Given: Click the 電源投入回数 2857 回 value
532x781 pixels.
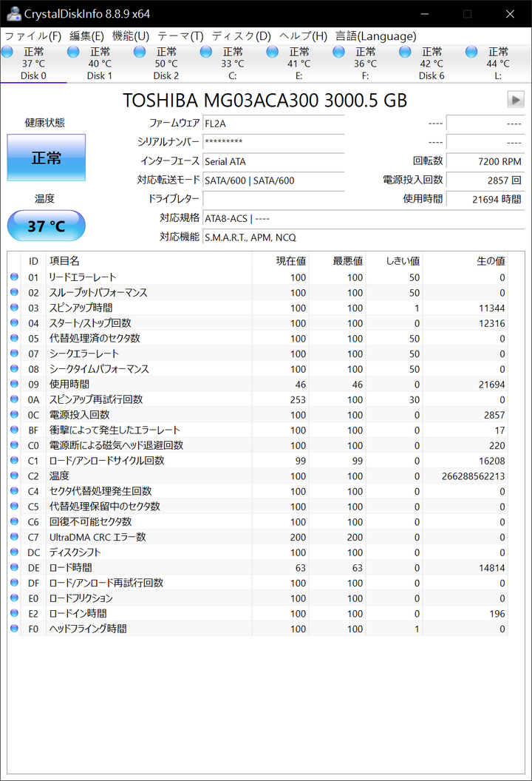Looking at the screenshot, I should pyautogui.click(x=485, y=180).
